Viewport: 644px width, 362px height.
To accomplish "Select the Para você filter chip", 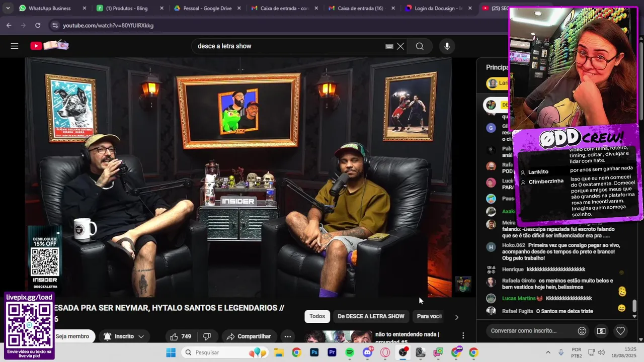I will pyautogui.click(x=429, y=316).
